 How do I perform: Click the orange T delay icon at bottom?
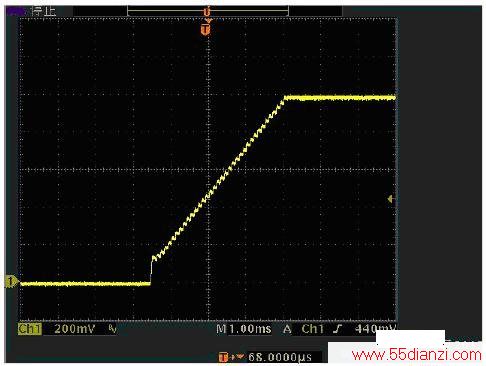tap(223, 357)
